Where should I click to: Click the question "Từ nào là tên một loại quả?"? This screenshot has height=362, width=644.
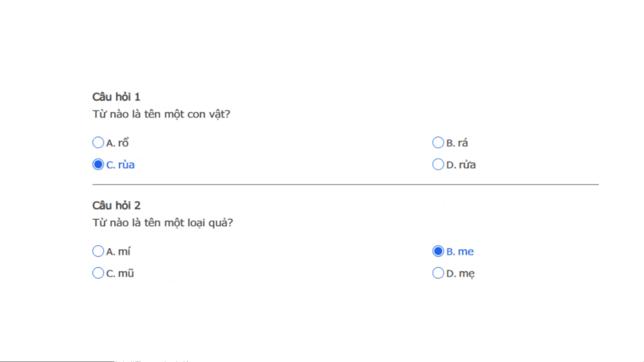(163, 223)
